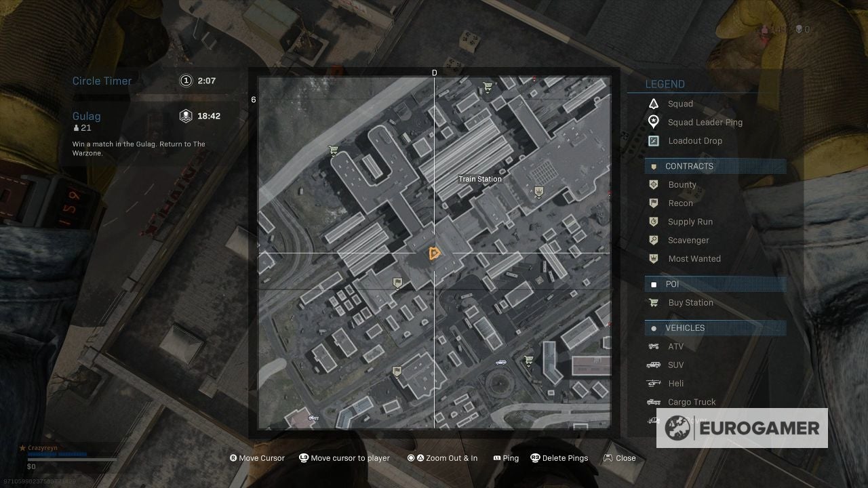Click the kills skull icon in the top right
Image resolution: width=868 pixels, height=488 pixels.
[799, 29]
